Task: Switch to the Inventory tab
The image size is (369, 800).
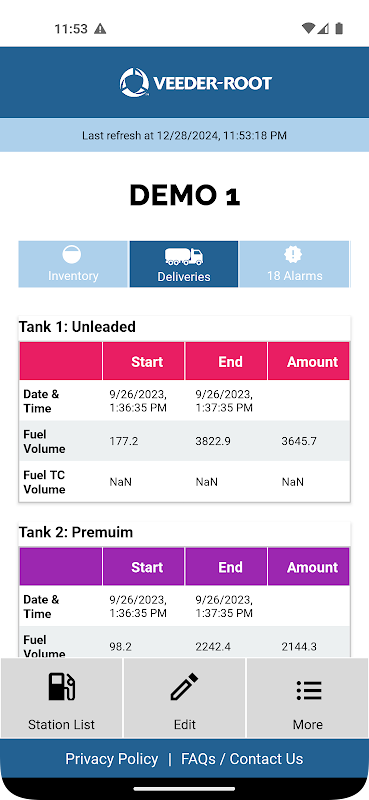Action: click(73, 264)
